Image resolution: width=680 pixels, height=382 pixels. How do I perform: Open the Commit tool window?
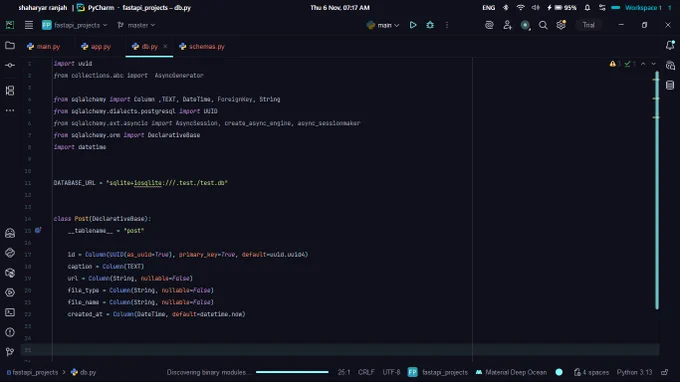10,65
